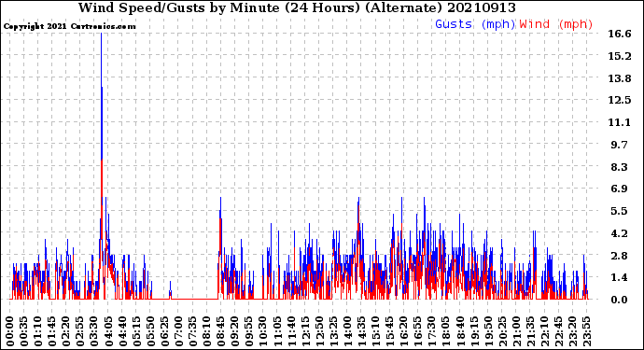
Task: Click the 05:15 time label
Action: (x=136, y=331)
